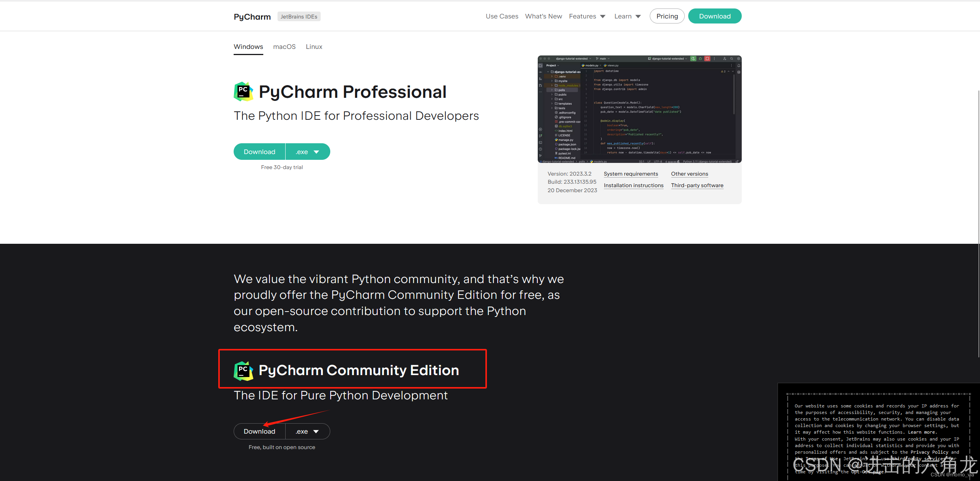Open the .exe installer dropdown for Community

pos(308,431)
